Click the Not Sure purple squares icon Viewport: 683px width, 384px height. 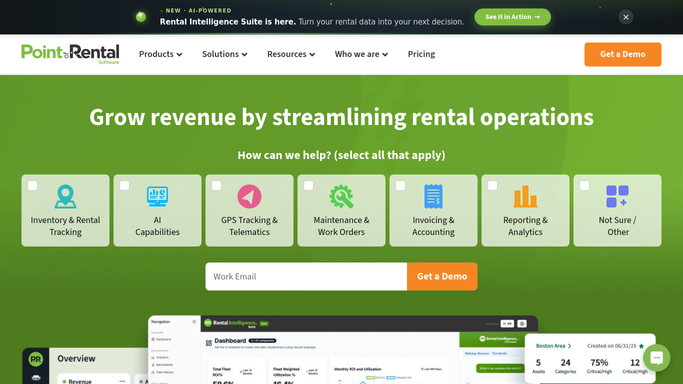[x=617, y=196]
